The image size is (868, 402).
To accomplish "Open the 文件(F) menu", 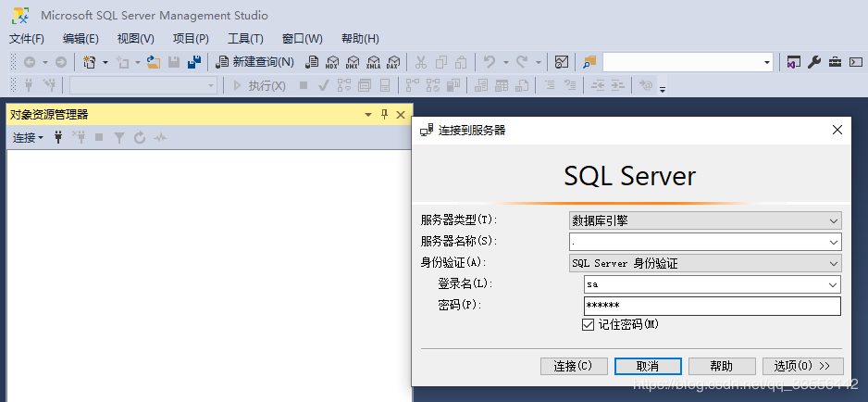I will [x=27, y=39].
